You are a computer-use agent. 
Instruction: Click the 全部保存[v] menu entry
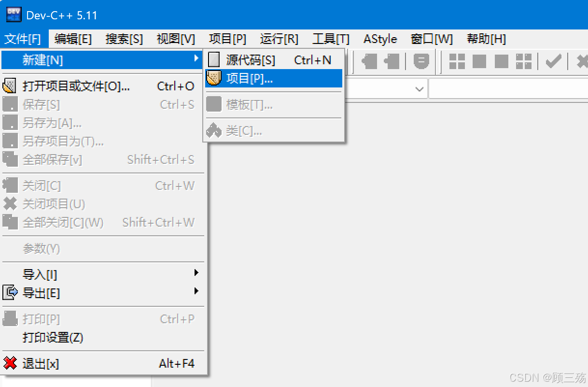(103, 159)
